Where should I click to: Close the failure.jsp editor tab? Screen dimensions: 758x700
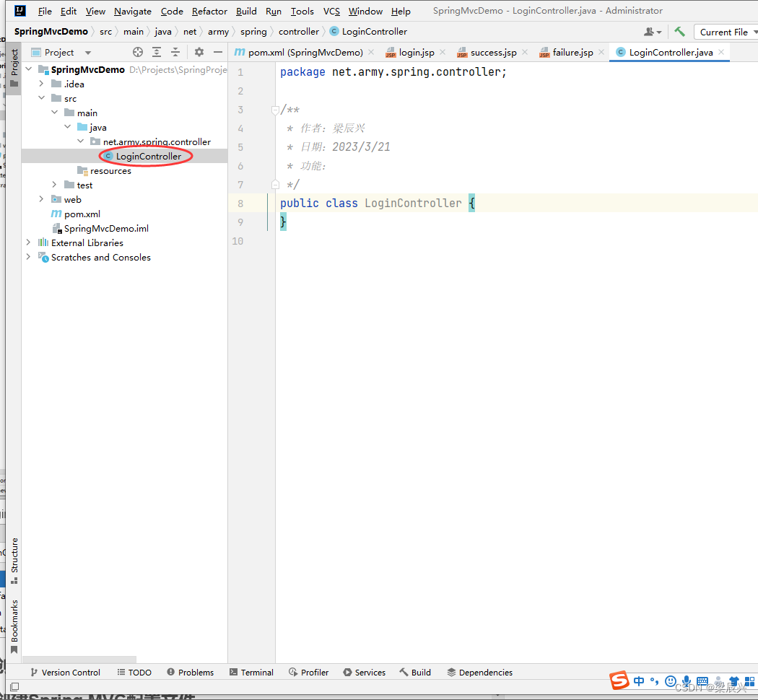click(x=601, y=52)
